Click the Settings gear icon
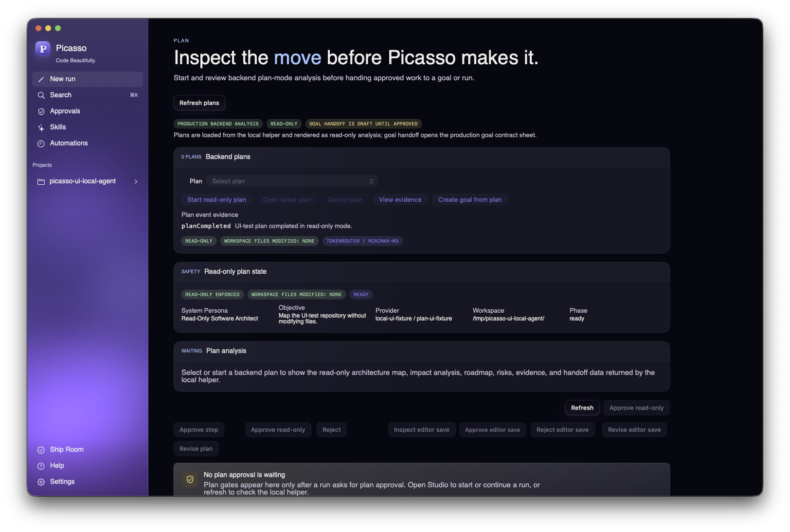790x532 pixels. click(x=41, y=482)
